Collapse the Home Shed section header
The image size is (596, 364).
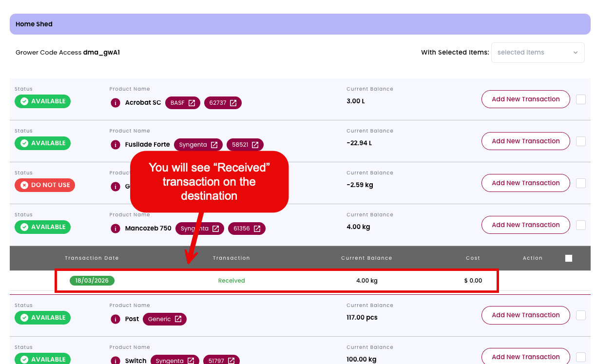[x=300, y=24]
